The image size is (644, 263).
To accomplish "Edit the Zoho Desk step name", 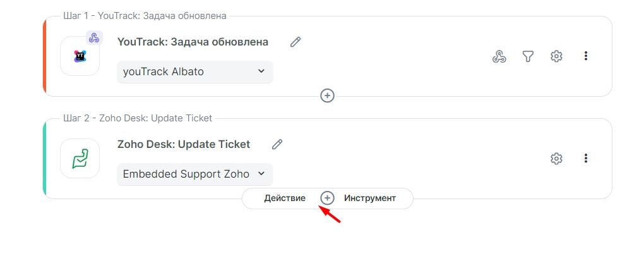I will (x=277, y=144).
